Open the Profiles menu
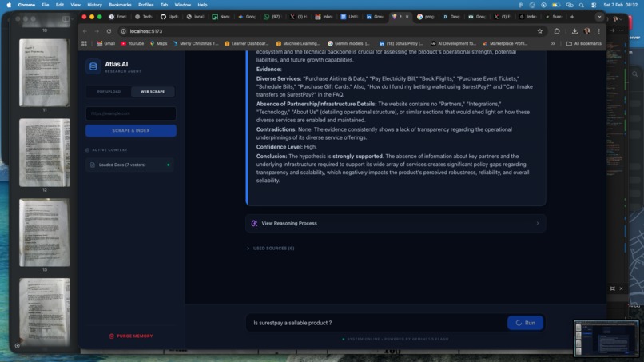 [x=145, y=5]
